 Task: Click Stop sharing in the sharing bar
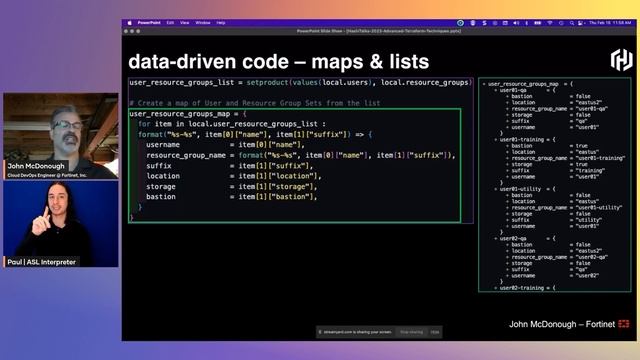[411, 332]
